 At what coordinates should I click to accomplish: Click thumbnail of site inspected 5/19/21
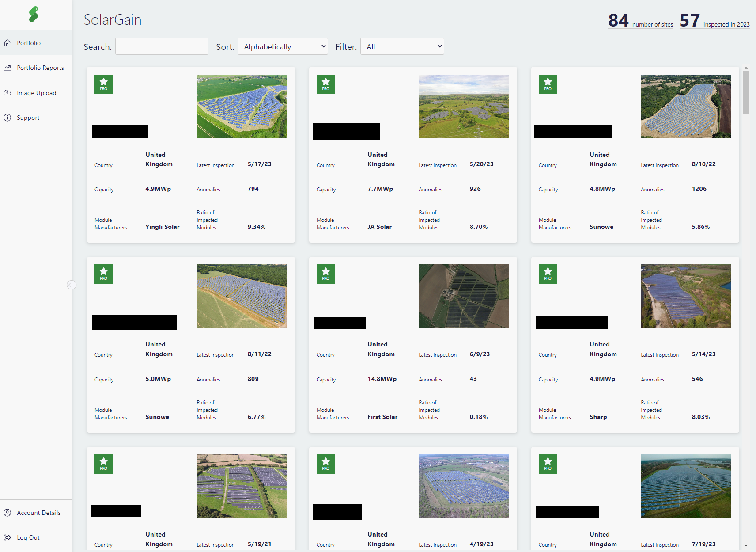point(242,486)
